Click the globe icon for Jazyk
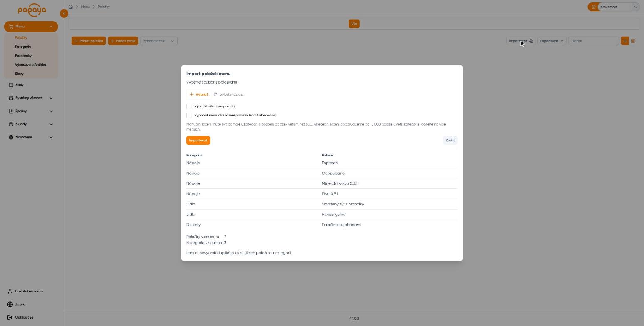 coord(10,304)
